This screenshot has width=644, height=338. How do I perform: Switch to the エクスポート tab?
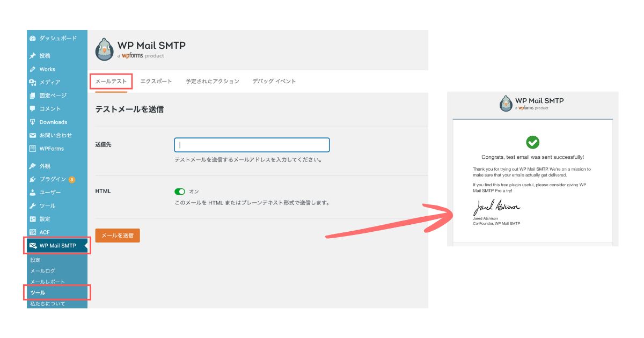(156, 81)
